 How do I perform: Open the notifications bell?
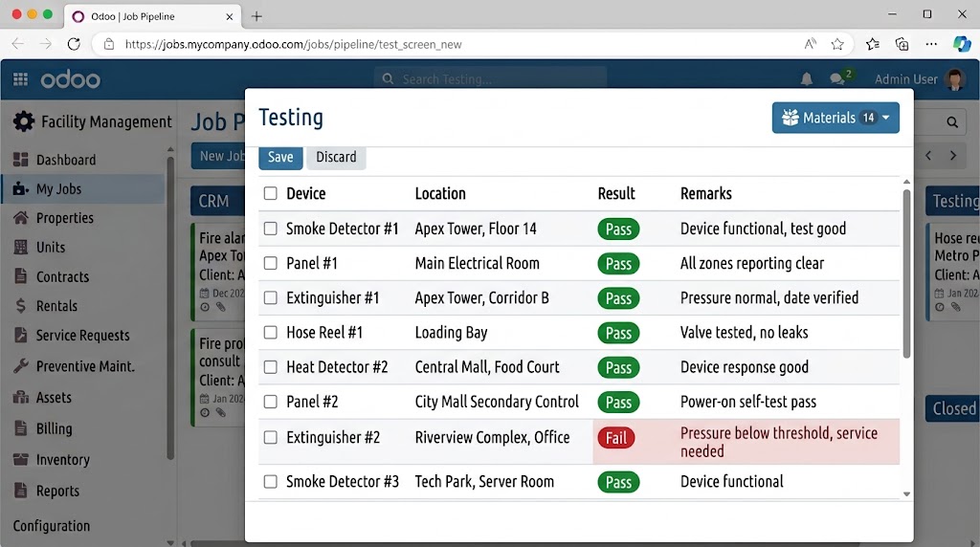pyautogui.click(x=806, y=79)
